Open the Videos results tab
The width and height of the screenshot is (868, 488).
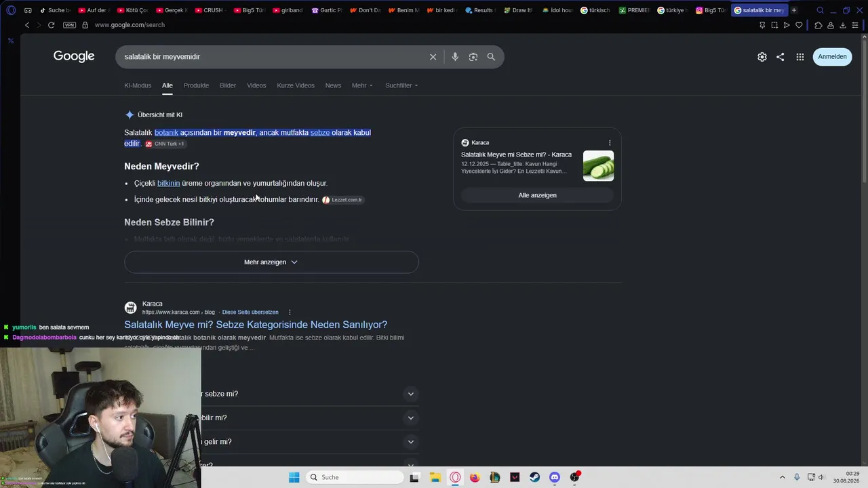[256, 85]
